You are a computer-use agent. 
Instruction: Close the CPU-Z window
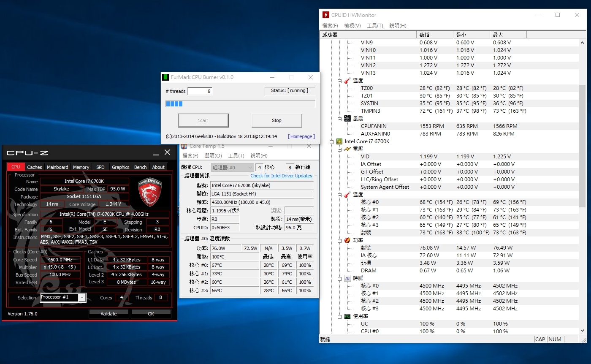coord(168,152)
